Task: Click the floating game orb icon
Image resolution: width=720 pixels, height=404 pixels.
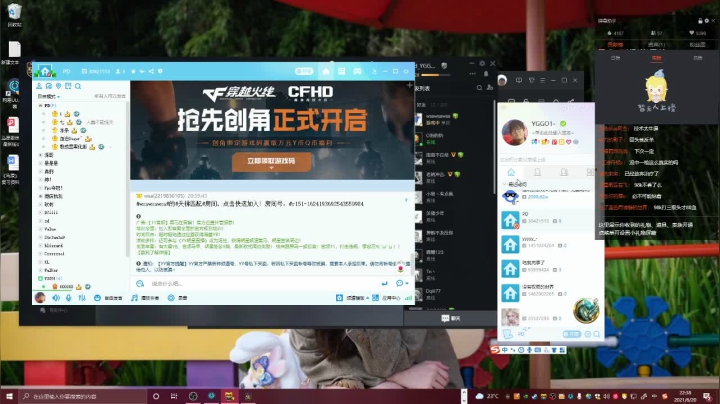Action: click(586, 310)
